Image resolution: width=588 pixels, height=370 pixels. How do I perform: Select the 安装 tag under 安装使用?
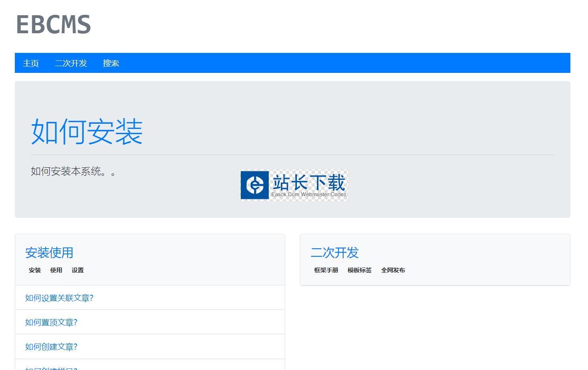point(35,270)
